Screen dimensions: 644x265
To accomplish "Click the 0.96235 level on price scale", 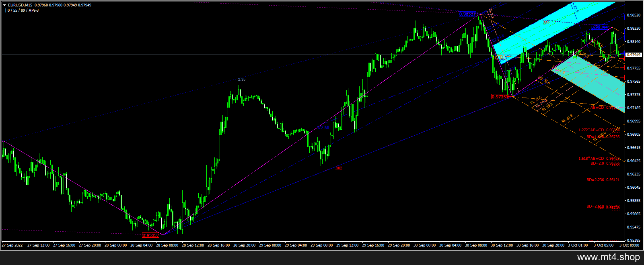I will (634, 174).
